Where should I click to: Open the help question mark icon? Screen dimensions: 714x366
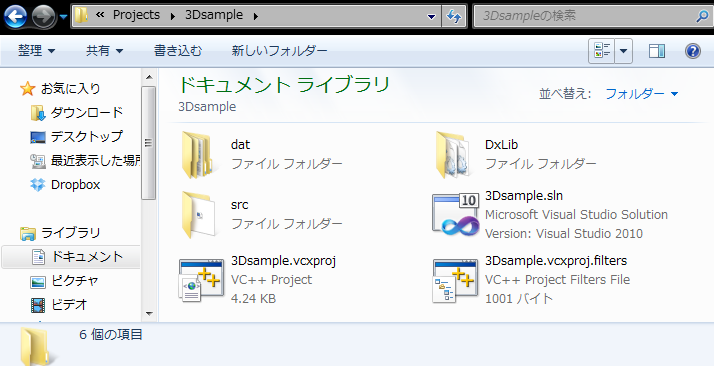693,51
